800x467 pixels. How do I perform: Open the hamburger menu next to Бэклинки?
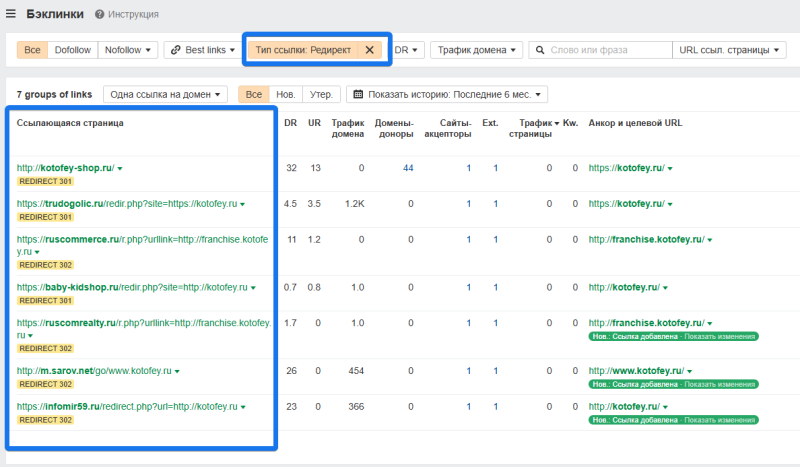coord(11,15)
